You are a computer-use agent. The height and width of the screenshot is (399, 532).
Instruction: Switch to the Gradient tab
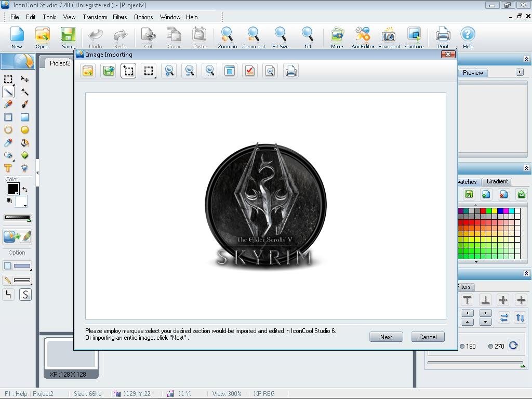click(497, 181)
